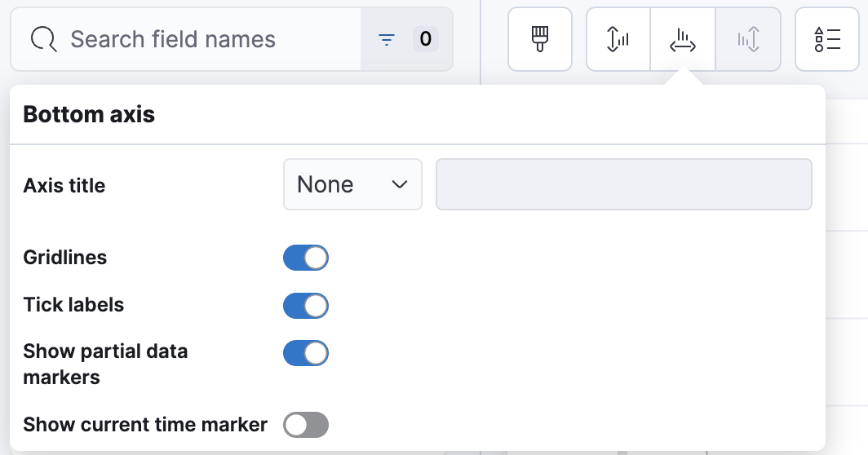The image size is (868, 455).
Task: Click the Gridlines label text
Action: point(65,258)
